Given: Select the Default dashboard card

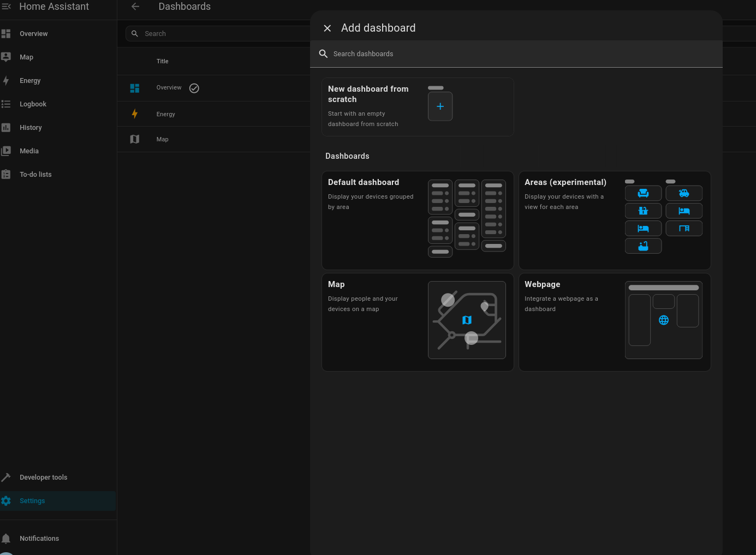Looking at the screenshot, I should (418, 220).
